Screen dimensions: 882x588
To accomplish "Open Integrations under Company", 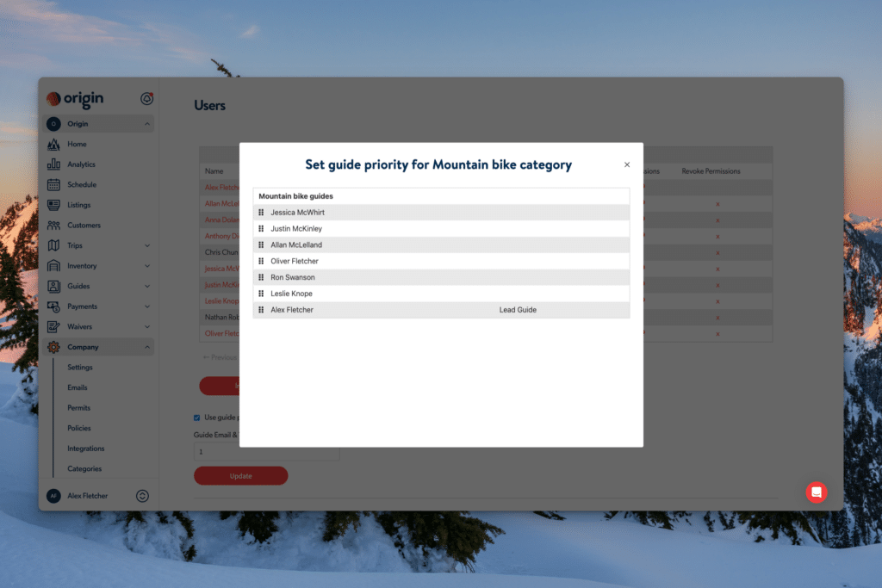I will 85,449.
